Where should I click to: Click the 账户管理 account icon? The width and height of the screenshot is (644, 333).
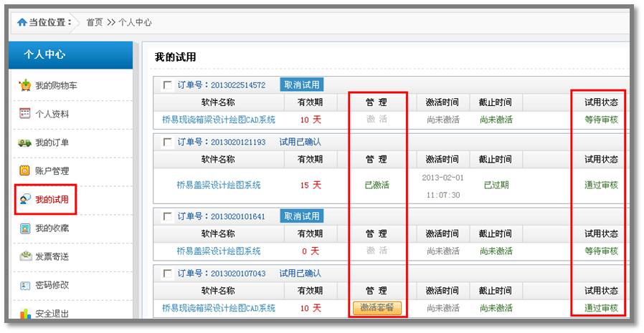(x=25, y=171)
